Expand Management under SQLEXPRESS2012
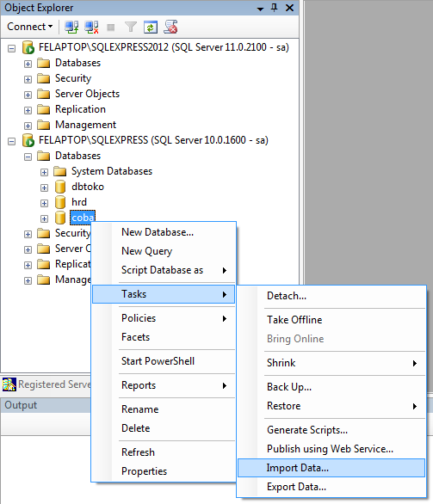Screen dimensions: 433x504 (x=28, y=126)
